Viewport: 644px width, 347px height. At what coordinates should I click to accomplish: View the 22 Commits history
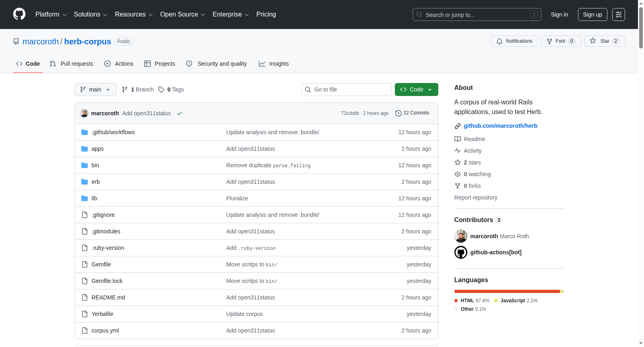[412, 113]
